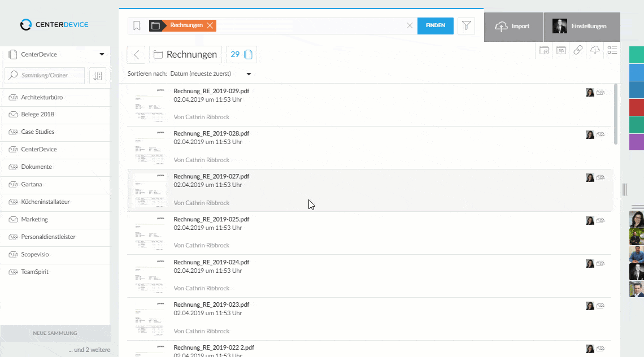Click the NEUE SAMMLUNG button
This screenshot has height=357, width=644.
55,333
